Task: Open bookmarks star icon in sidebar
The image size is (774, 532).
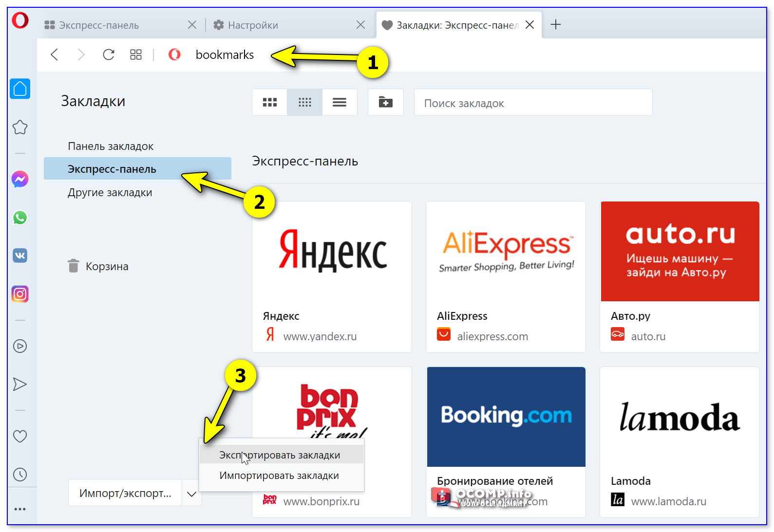Action: click(x=20, y=128)
